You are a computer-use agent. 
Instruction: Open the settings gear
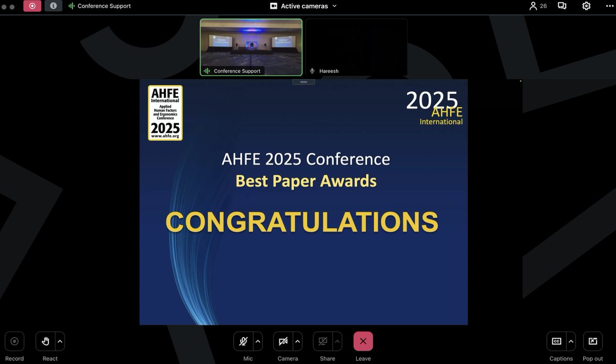click(x=586, y=6)
